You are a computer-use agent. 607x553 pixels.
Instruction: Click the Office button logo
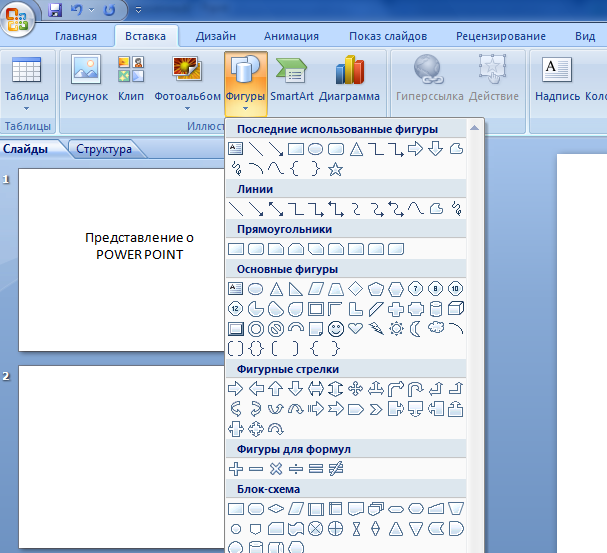17,19
